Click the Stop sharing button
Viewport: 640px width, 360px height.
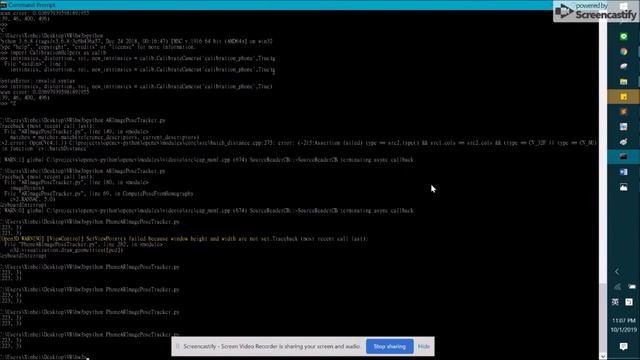point(389,347)
